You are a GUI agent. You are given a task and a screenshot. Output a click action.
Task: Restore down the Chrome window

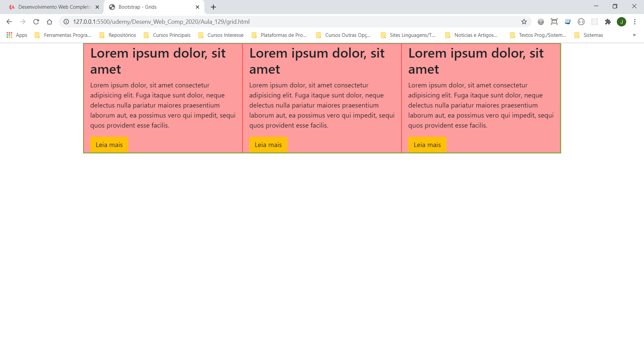pos(615,6)
